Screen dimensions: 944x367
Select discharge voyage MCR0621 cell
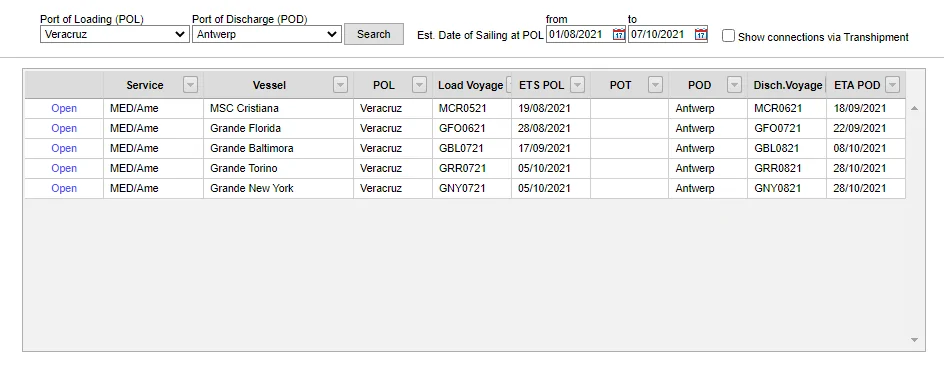(787, 109)
